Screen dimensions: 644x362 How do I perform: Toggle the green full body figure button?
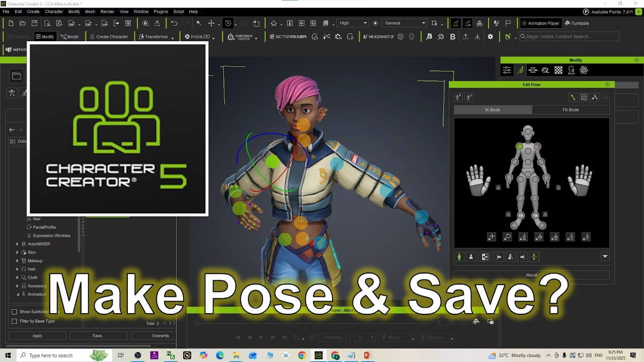(459, 257)
